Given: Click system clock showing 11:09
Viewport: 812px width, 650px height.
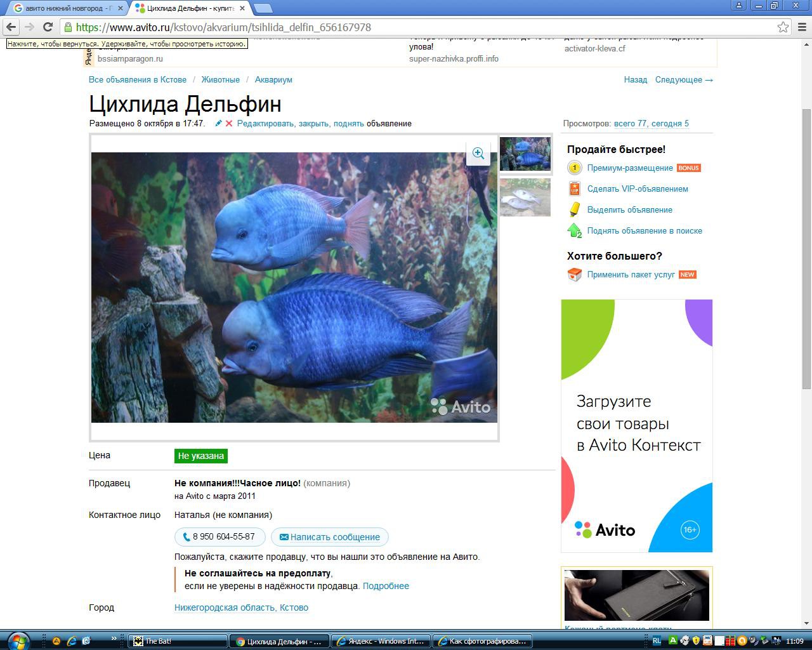Looking at the screenshot, I should (x=795, y=641).
